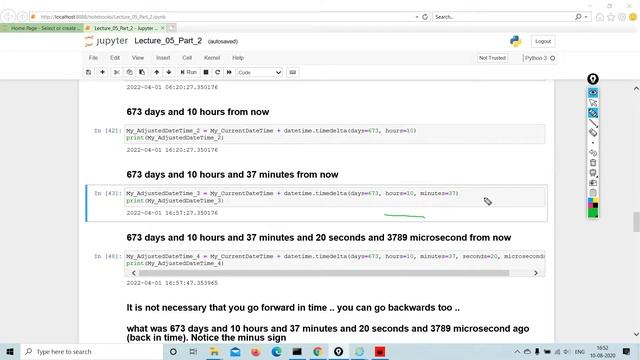The width and height of the screenshot is (640, 360).
Task: Open the File menu
Action: 93,58
